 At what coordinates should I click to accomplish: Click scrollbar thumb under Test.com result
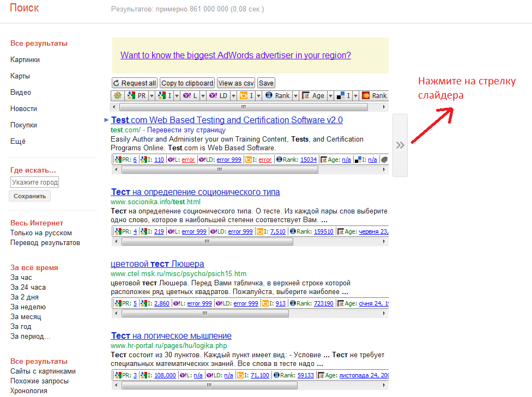[220, 169]
